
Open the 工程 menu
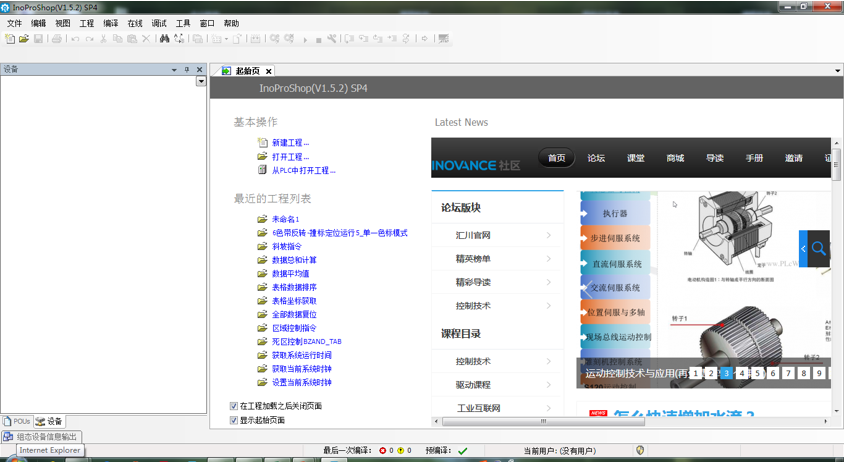click(87, 23)
